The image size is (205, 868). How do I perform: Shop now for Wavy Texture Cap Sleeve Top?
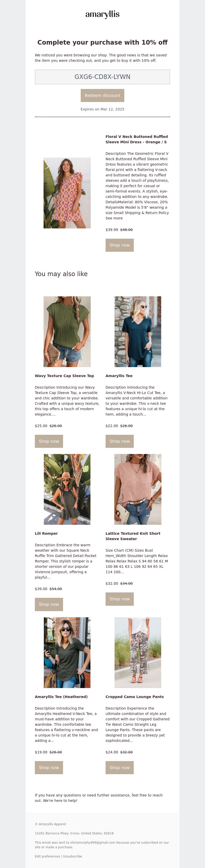tap(49, 441)
